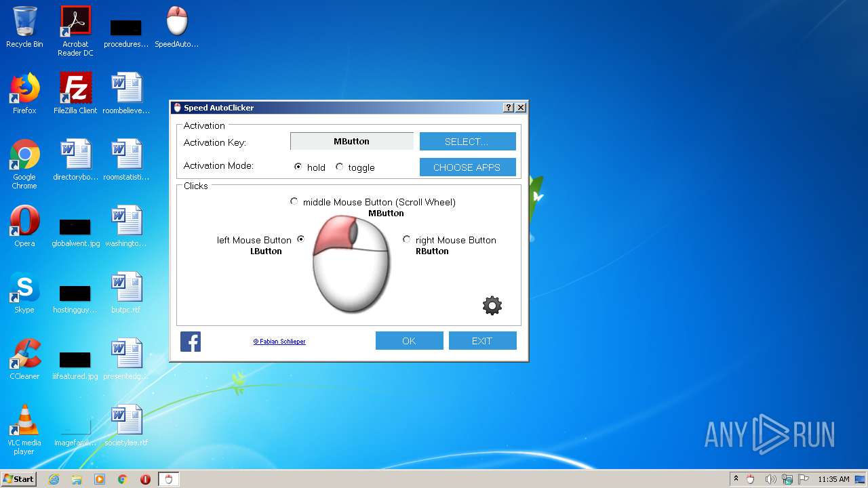Image resolution: width=868 pixels, height=488 pixels.
Task: Open the volume speaker tray icon
Action: pyautogui.click(x=770, y=479)
